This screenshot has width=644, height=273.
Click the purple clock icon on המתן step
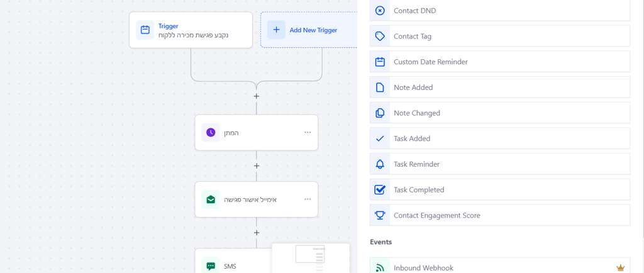[211, 133]
